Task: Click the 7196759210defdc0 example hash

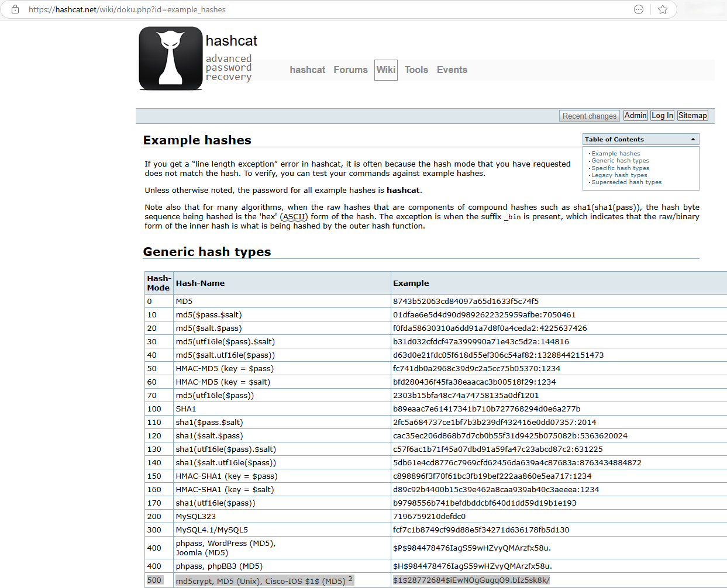Action: click(429, 517)
